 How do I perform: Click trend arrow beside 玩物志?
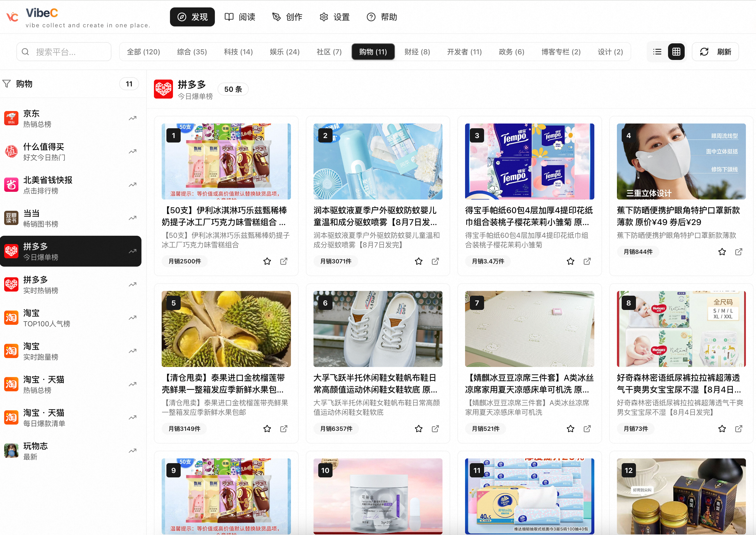pos(133,451)
